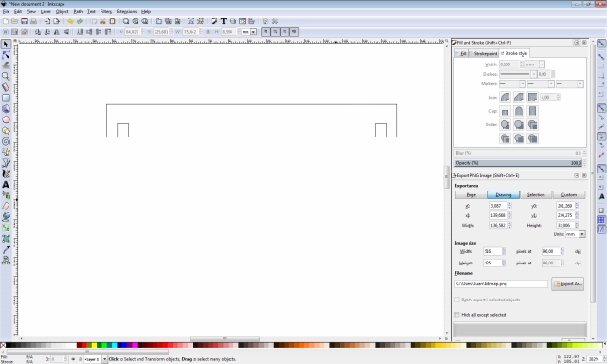The width and height of the screenshot is (607, 364).
Task: Select butt cap style button
Action: coord(505,112)
